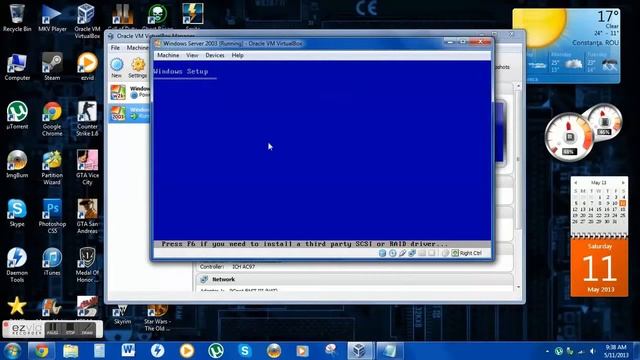640x360 pixels.
Task: Click the Right Ctrl host key indicator
Action: (x=467, y=253)
